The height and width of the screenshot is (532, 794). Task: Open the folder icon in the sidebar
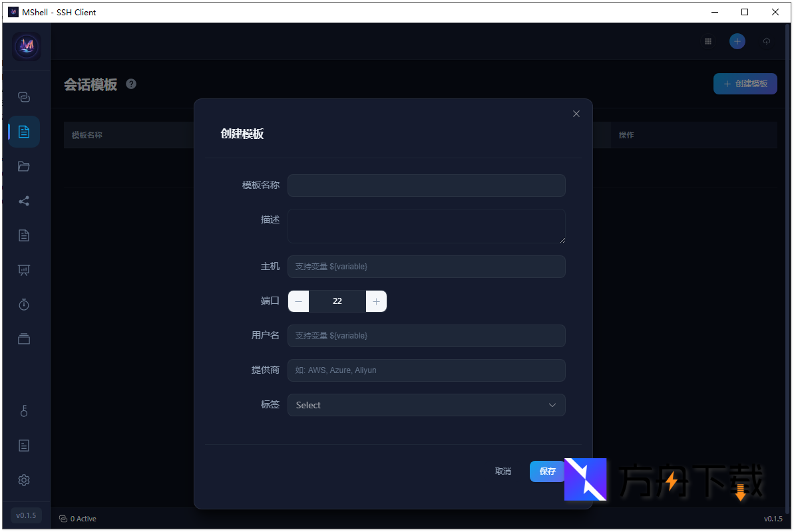[x=24, y=166]
